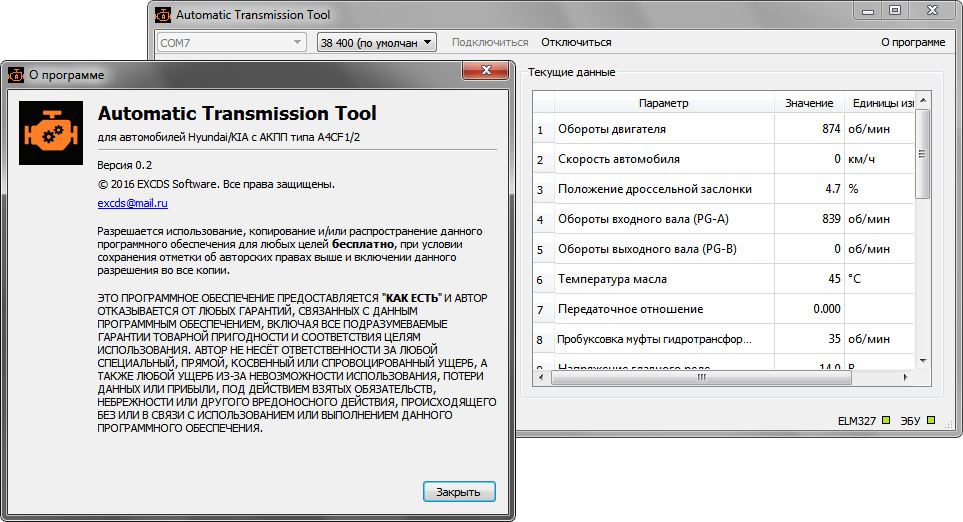Click the gear ratio value 0.000

(x=827, y=309)
